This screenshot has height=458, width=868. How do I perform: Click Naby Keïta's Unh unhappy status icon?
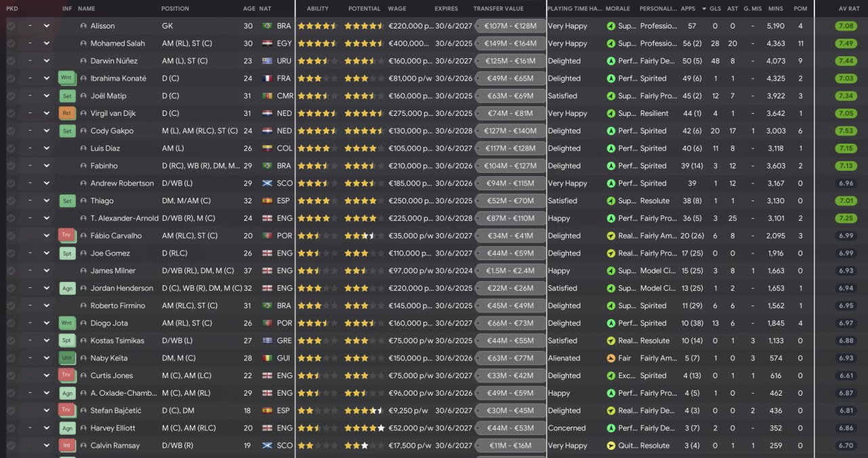tap(66, 358)
